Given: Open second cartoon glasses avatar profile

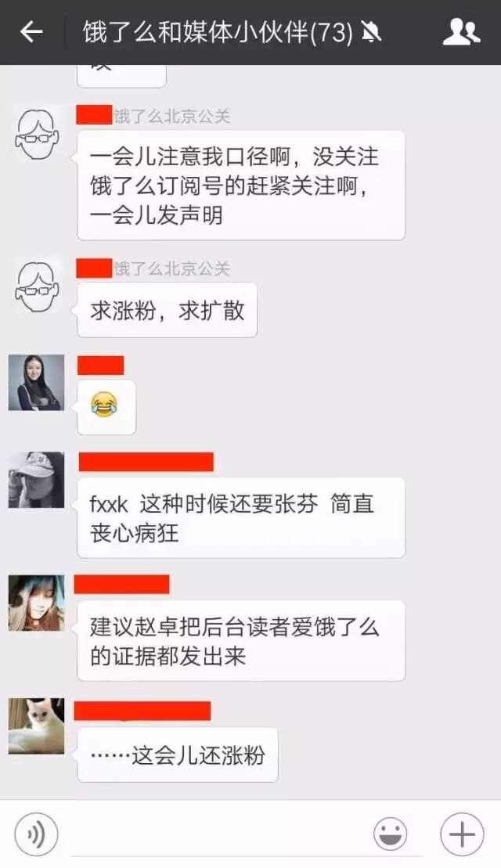Looking at the screenshot, I should click(x=37, y=286).
